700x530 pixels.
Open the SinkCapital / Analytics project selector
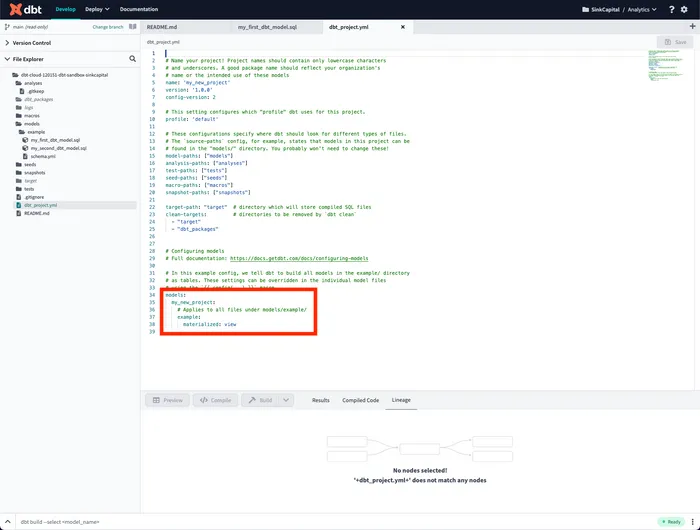click(619, 9)
